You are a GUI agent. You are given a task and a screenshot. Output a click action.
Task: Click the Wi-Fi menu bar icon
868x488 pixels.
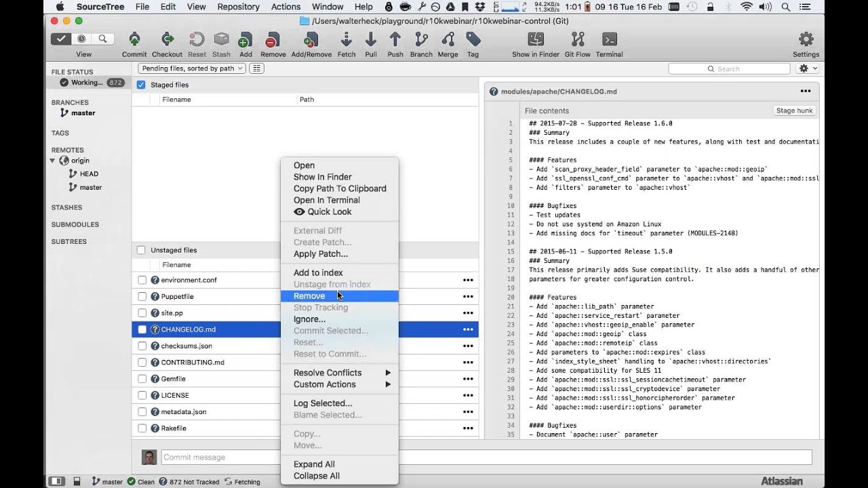coord(747,7)
